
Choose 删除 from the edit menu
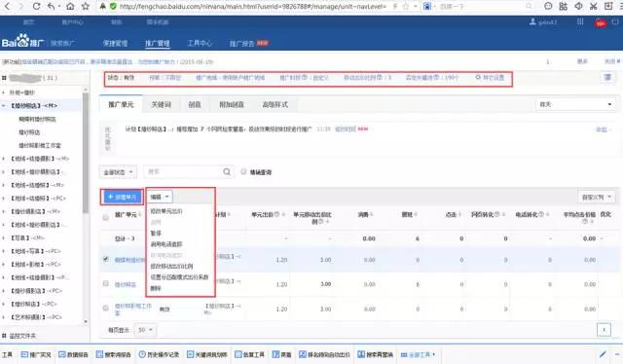[156, 288]
